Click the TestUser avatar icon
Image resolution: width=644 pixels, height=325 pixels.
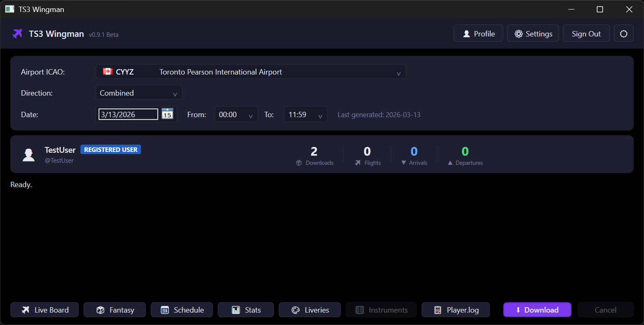click(29, 154)
